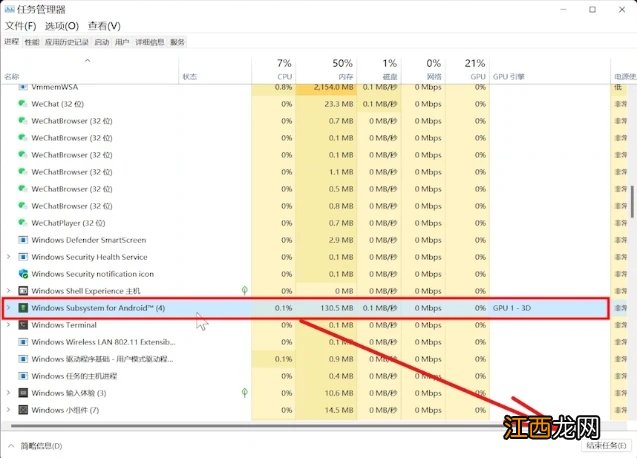Screen dimensions: 637x458
Task: Expand the Windows 小组件 (7) group
Action: pyautogui.click(x=8, y=410)
